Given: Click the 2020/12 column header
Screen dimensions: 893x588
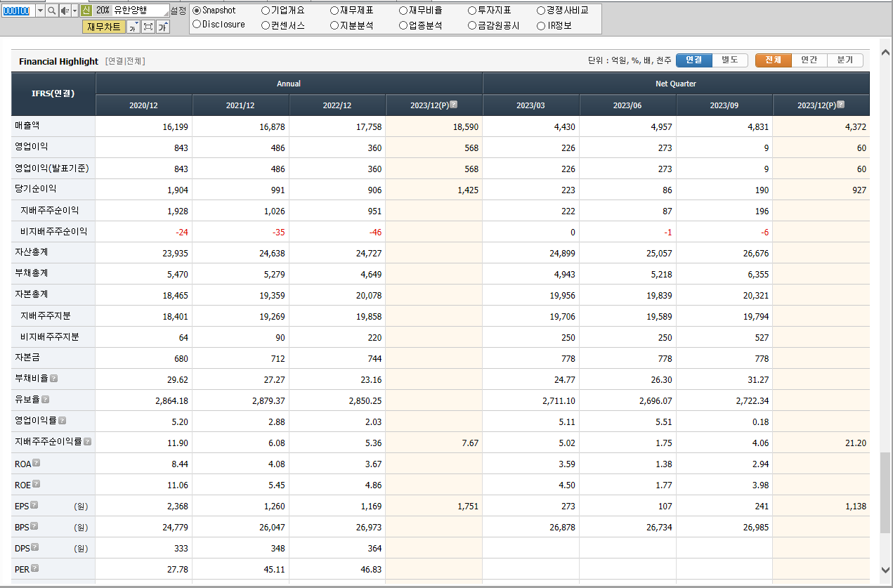Looking at the screenshot, I should pyautogui.click(x=144, y=105).
